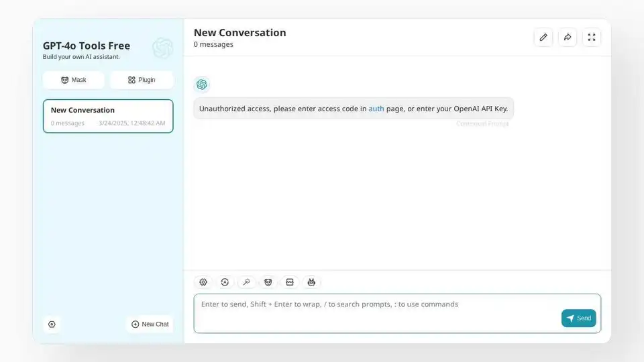Click the GPT-4o Tools Free heading
The width and height of the screenshot is (644, 362).
[87, 46]
